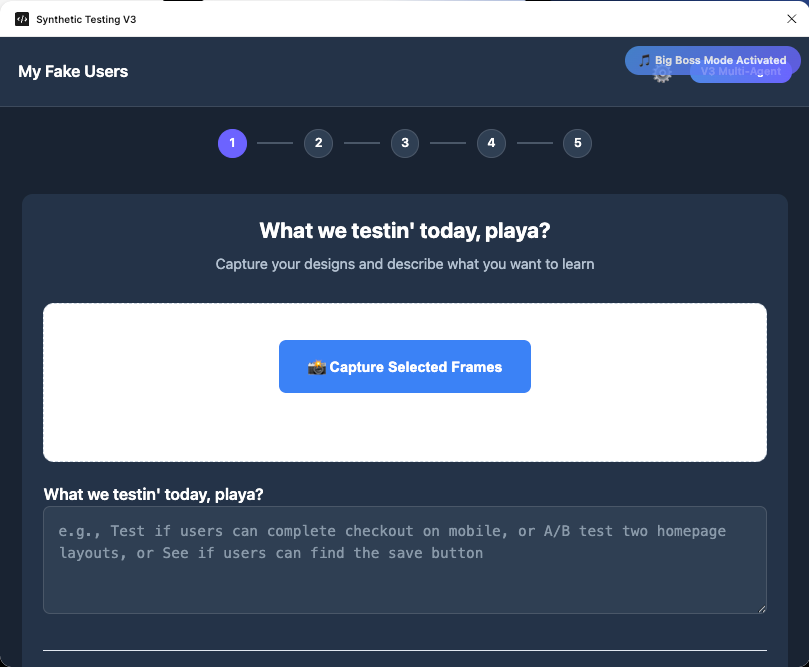The width and height of the screenshot is (809, 667).
Task: Click the My Fake Users header title
Action: (73, 71)
